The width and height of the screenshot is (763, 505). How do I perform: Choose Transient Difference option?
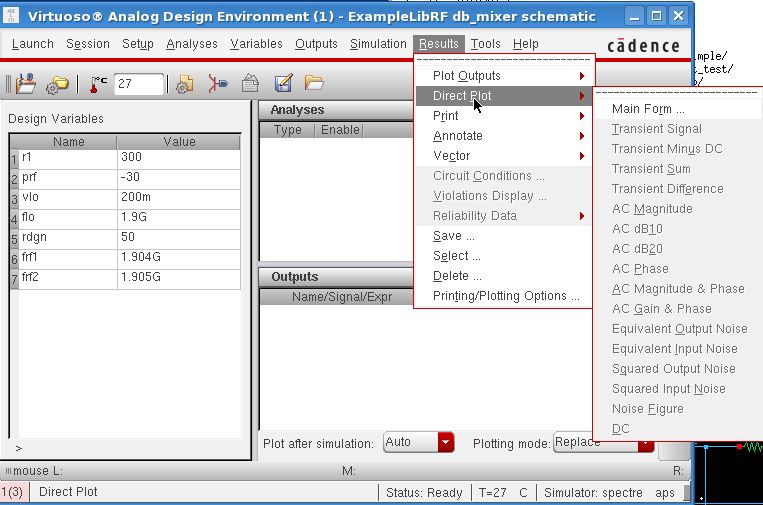click(x=678, y=188)
